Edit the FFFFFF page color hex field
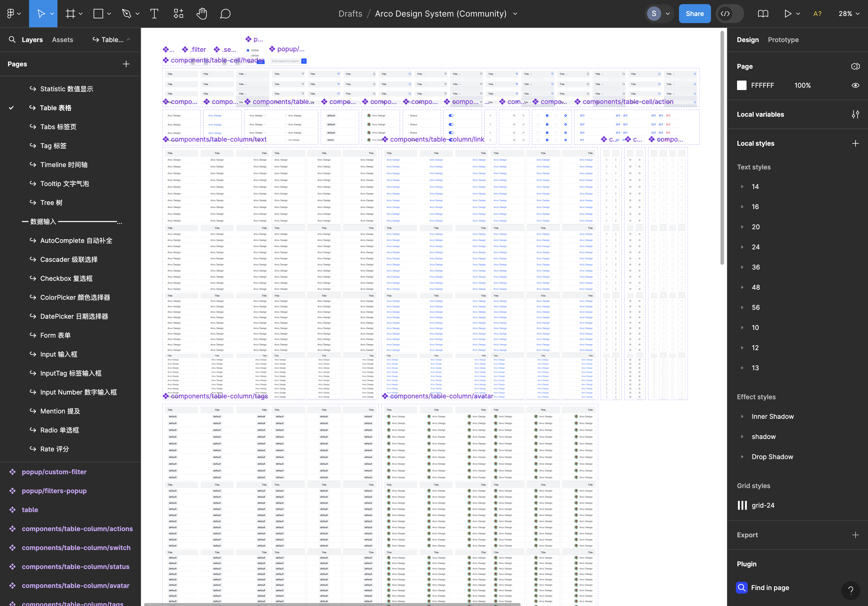The height and width of the screenshot is (606, 868). 762,85
